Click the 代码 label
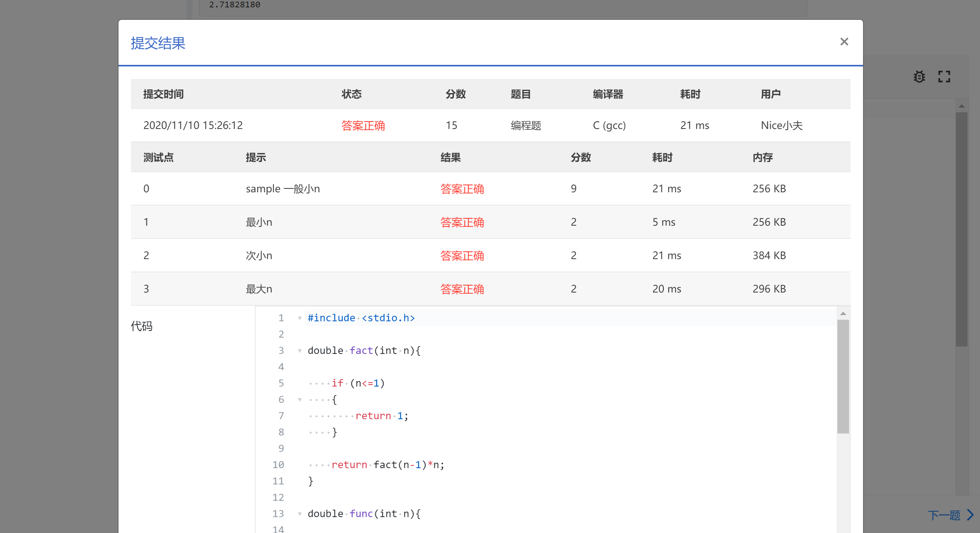The height and width of the screenshot is (533, 980). click(x=141, y=326)
